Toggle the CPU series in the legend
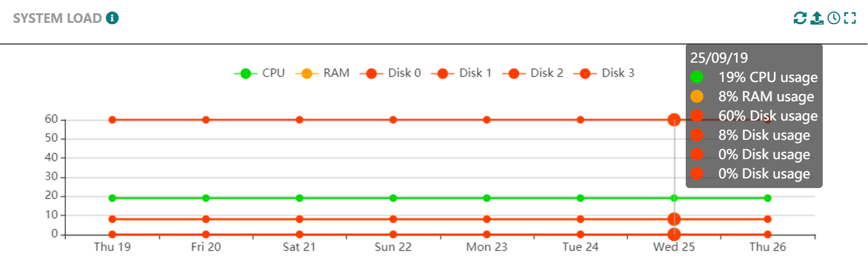The width and height of the screenshot is (868, 270). (259, 74)
